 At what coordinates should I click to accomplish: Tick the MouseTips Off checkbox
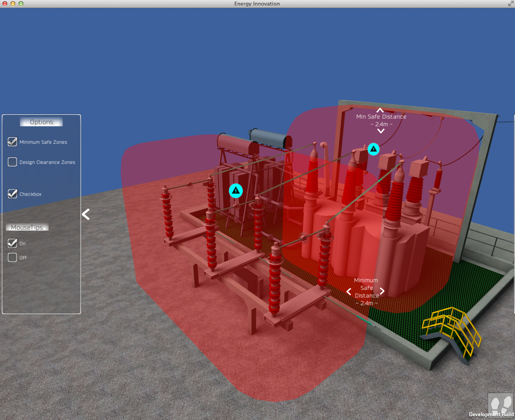[x=13, y=258]
